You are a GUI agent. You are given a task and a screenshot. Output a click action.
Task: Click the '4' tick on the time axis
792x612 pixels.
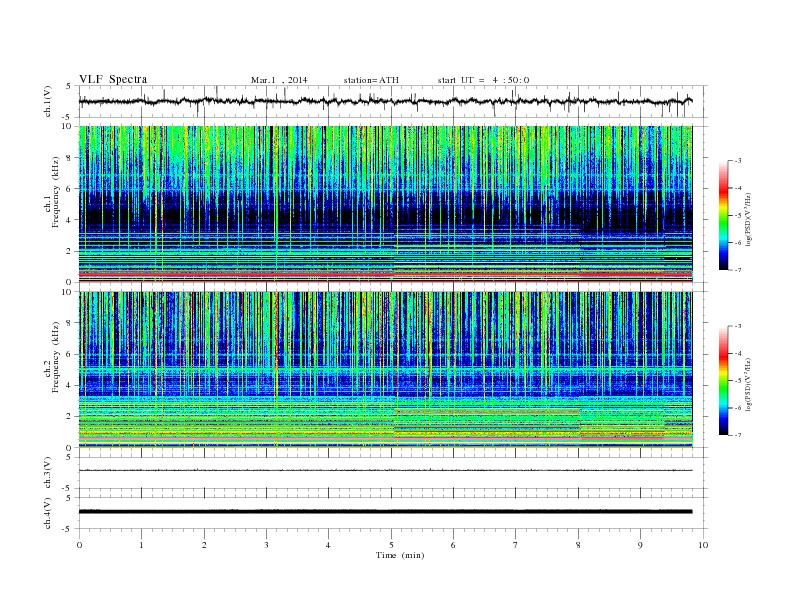[x=328, y=545]
